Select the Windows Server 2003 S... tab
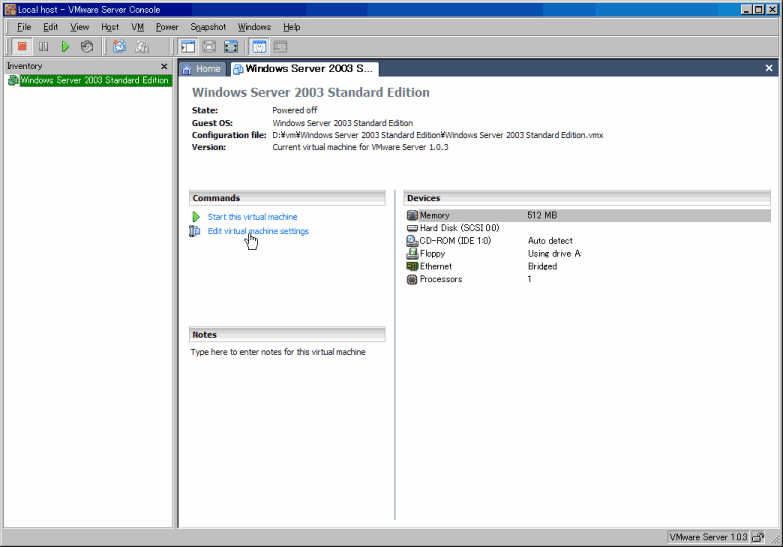 [x=305, y=69]
